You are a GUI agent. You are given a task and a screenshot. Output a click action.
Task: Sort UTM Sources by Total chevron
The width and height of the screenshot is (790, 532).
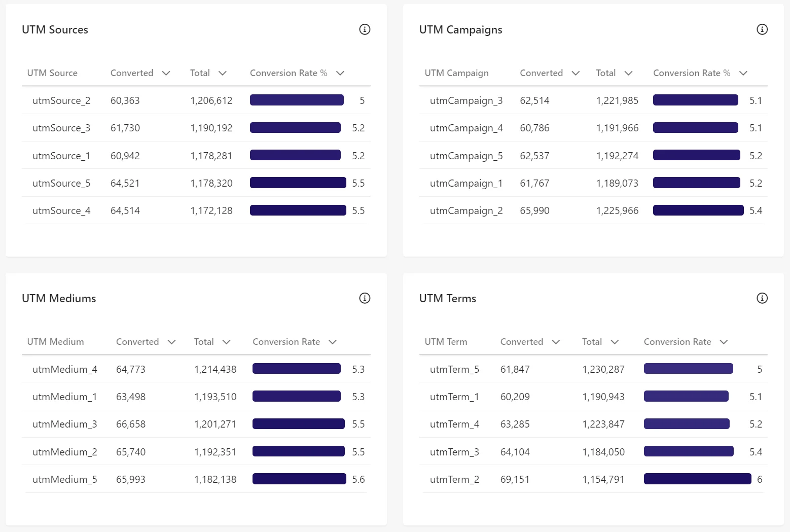click(x=223, y=73)
